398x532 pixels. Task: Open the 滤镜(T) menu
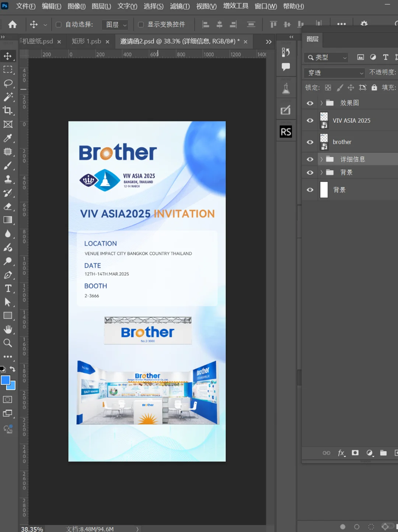point(180,6)
